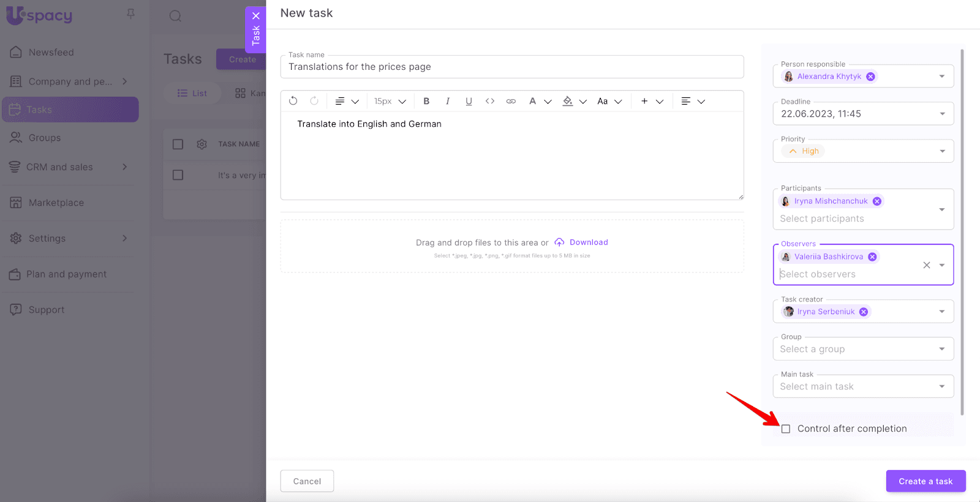The image size is (980, 502).
Task: Toggle bold text formatting
Action: (x=426, y=101)
